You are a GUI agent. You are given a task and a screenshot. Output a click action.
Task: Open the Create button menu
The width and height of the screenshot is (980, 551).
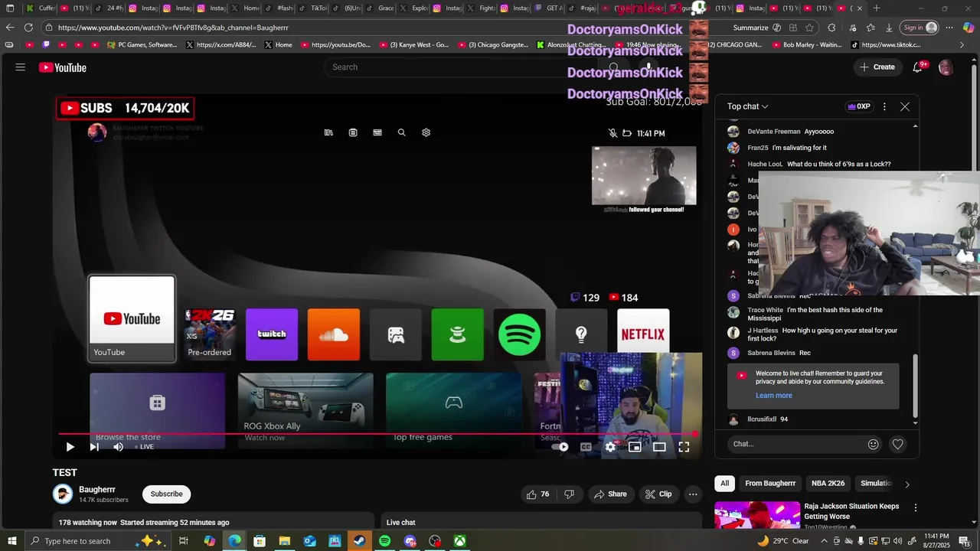pos(877,67)
